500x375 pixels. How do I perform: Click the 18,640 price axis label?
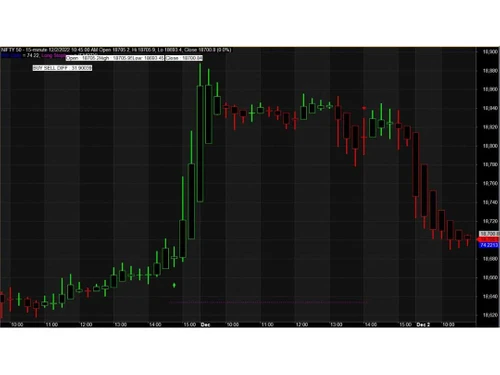(x=490, y=296)
